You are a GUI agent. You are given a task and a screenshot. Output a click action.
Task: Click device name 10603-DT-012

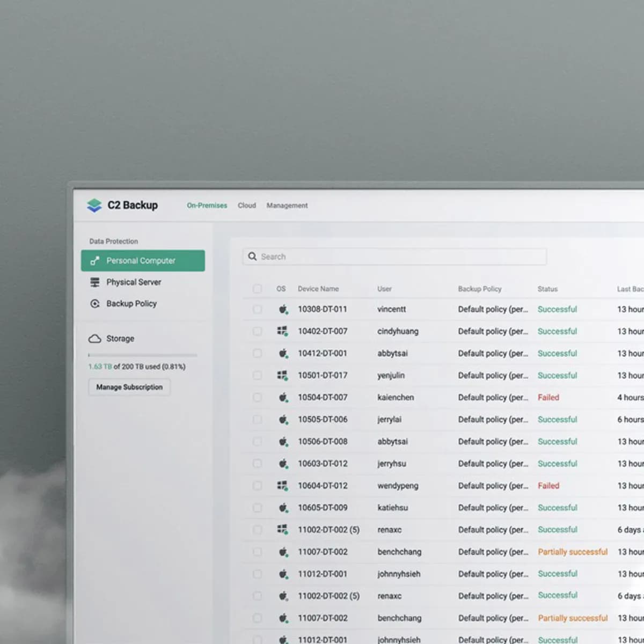(x=323, y=463)
